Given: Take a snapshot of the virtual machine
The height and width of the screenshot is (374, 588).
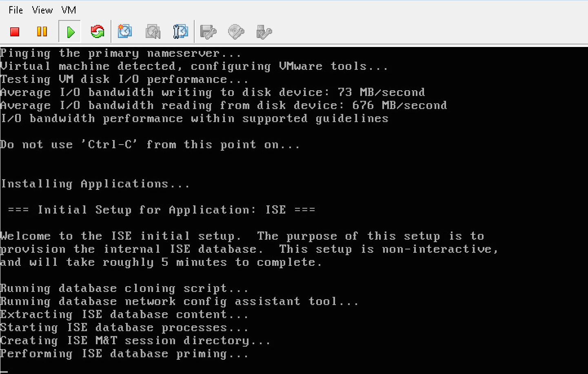Looking at the screenshot, I should click(x=125, y=32).
